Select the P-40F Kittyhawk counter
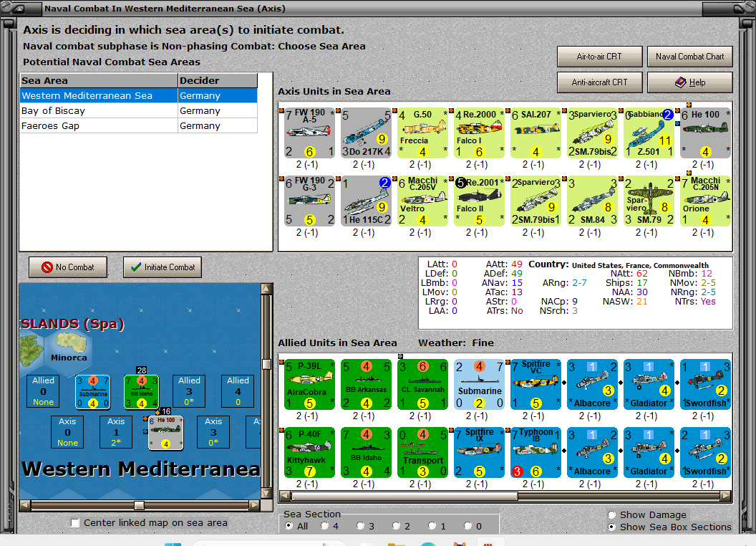 pyautogui.click(x=309, y=452)
